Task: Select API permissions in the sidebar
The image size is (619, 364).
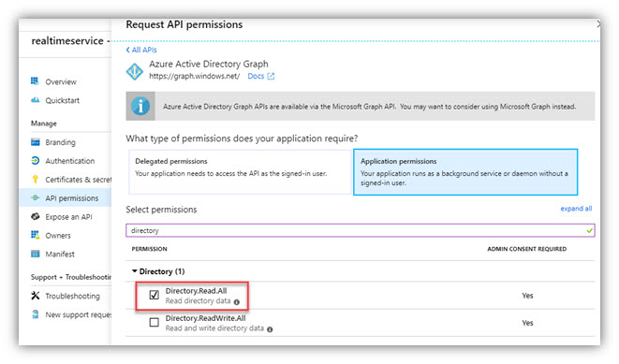Action: coord(72,198)
